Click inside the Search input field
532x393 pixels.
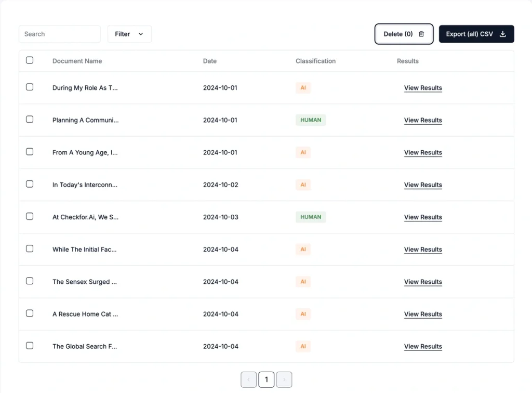pos(59,34)
